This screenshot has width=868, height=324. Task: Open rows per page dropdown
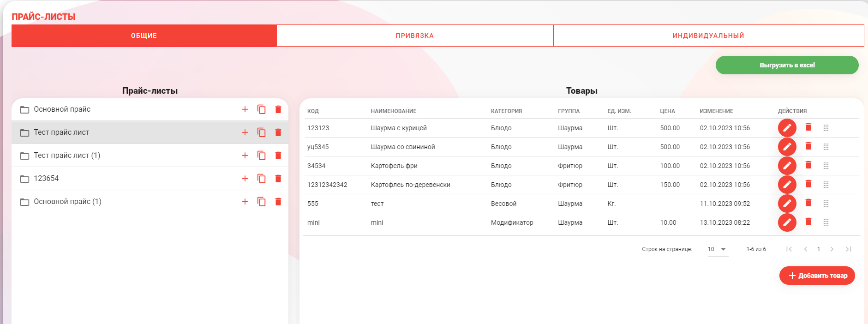pyautogui.click(x=718, y=249)
